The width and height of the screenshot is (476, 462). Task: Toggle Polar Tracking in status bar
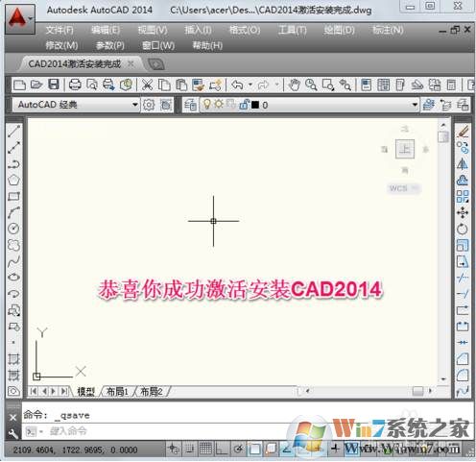pyautogui.click(x=238, y=449)
